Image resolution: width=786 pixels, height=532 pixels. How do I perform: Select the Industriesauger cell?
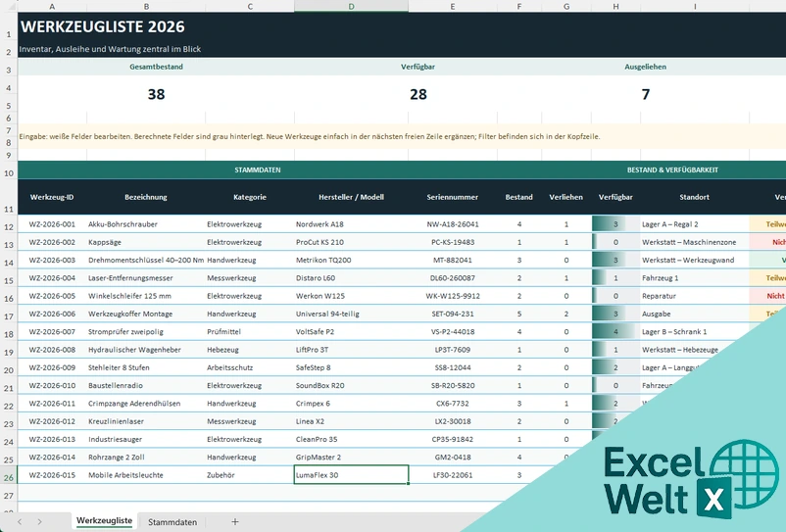(x=146, y=439)
